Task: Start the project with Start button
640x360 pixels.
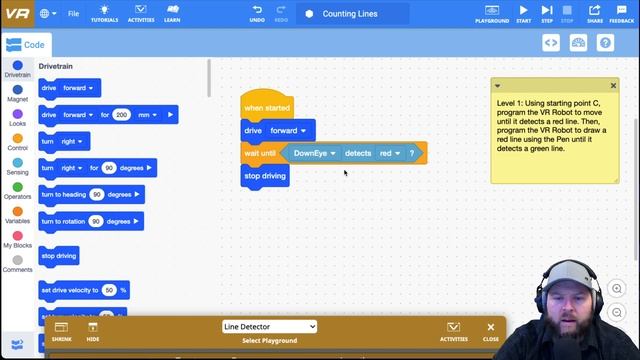Action: point(524,14)
